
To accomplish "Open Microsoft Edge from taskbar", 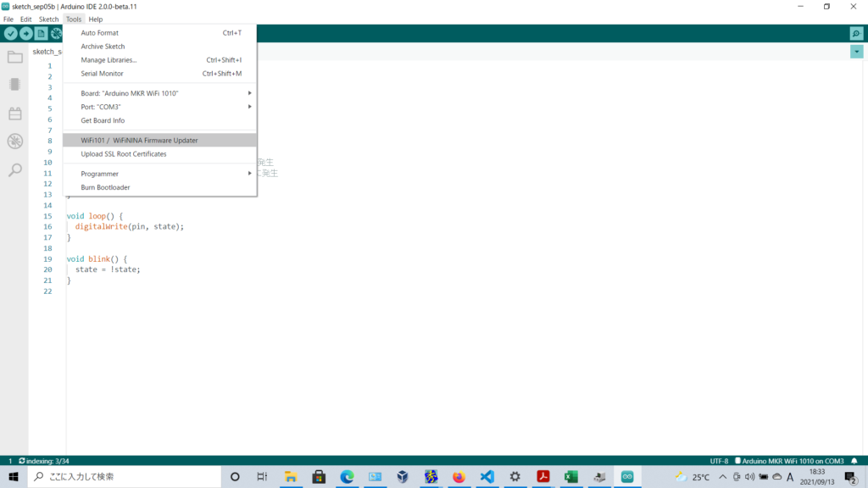I will pyautogui.click(x=347, y=476).
